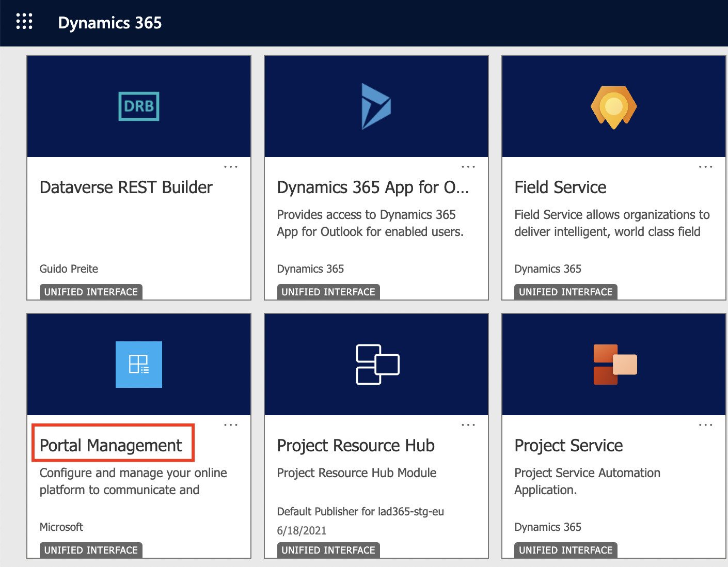Viewport: 728px width, 567px height.
Task: Click the Portal Management light blue icon
Action: [139, 365]
